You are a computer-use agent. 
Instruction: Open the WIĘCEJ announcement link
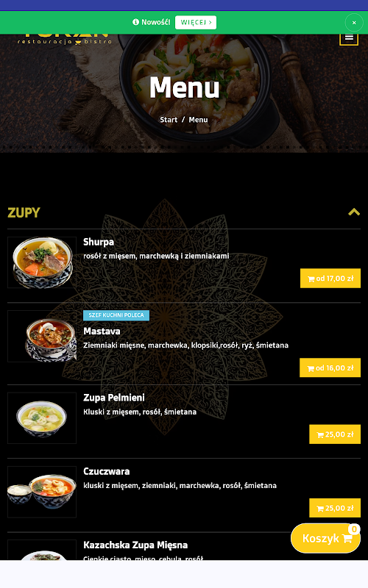[x=196, y=23]
